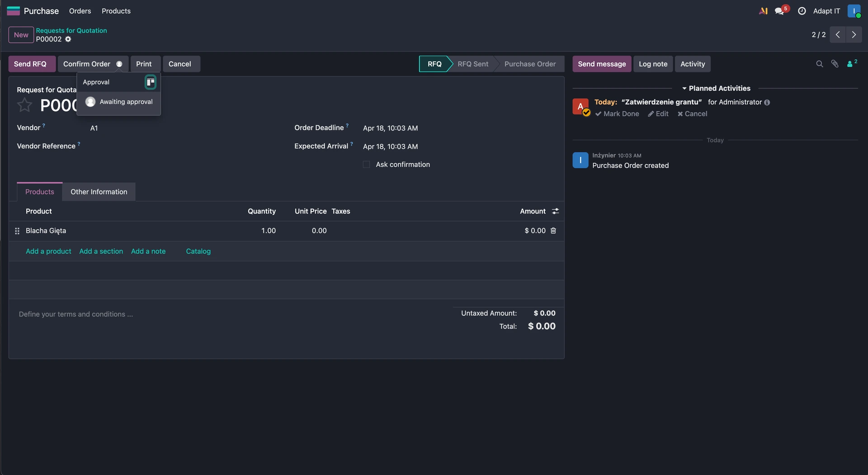
Task: Open the Orders menu
Action: click(80, 11)
